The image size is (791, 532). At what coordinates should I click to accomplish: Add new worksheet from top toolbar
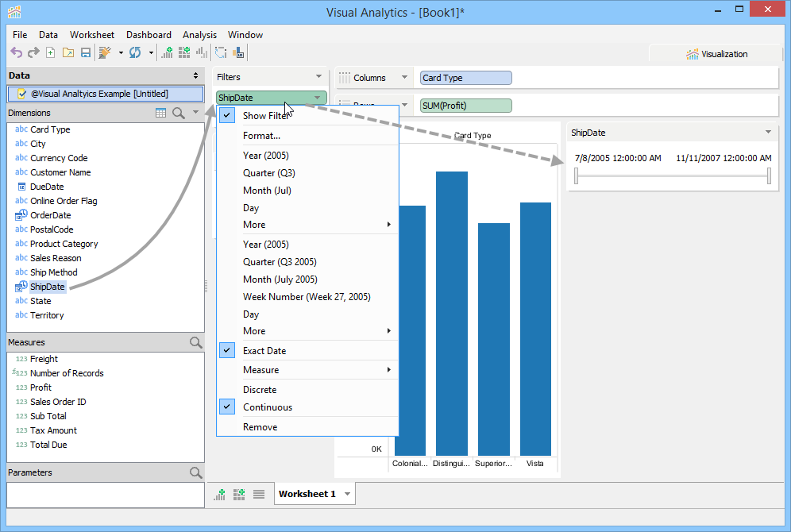click(167, 52)
